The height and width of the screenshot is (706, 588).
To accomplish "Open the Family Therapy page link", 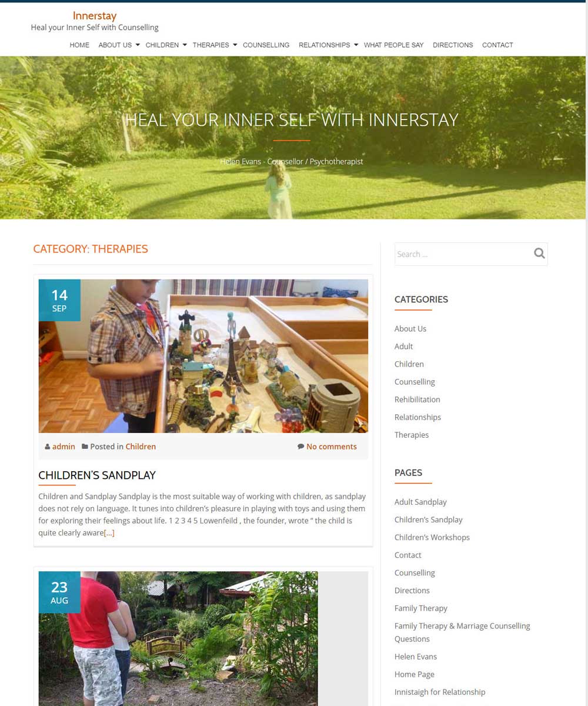I will [421, 608].
